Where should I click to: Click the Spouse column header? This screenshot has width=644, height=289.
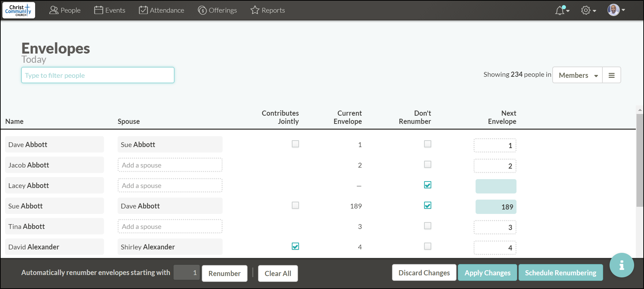pos(129,121)
